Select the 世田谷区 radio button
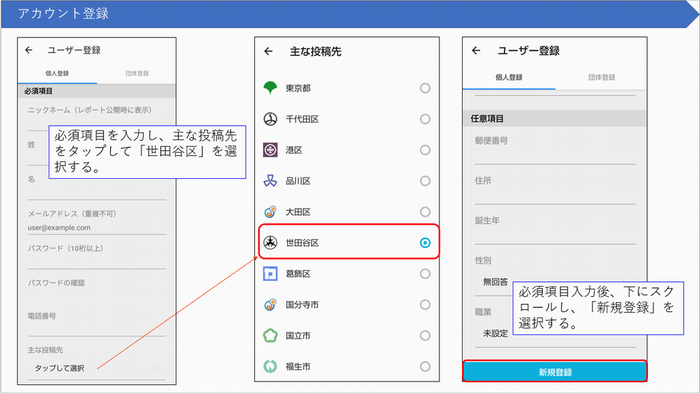This screenshot has width=700, height=394. click(x=425, y=243)
